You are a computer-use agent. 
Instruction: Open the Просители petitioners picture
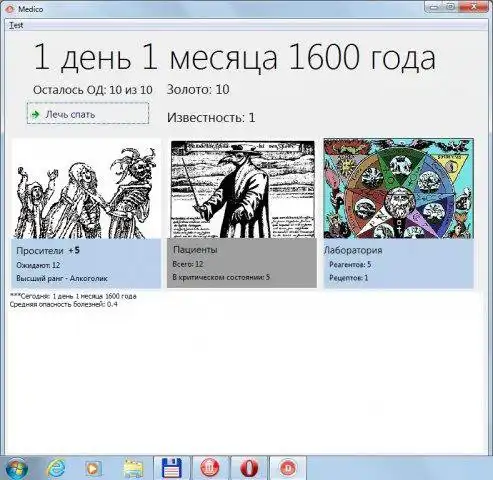click(86, 188)
